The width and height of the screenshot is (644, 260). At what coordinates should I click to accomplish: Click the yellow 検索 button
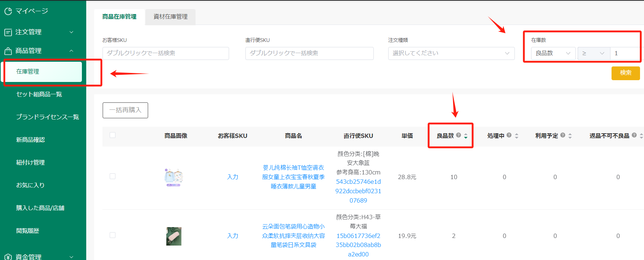(625, 73)
